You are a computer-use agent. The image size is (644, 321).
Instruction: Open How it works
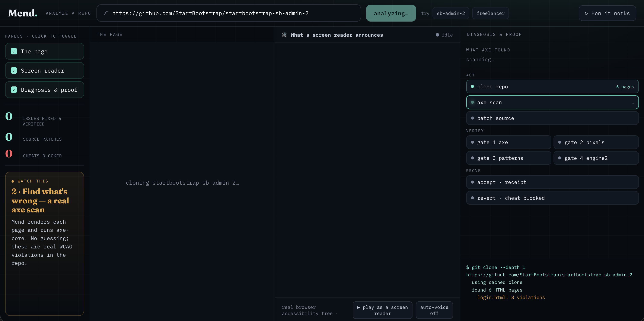pos(607,13)
